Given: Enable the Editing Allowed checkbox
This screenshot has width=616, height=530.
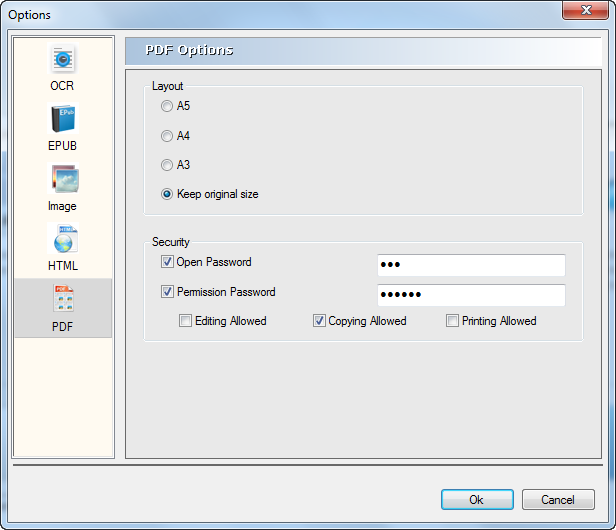Looking at the screenshot, I should coord(185,321).
